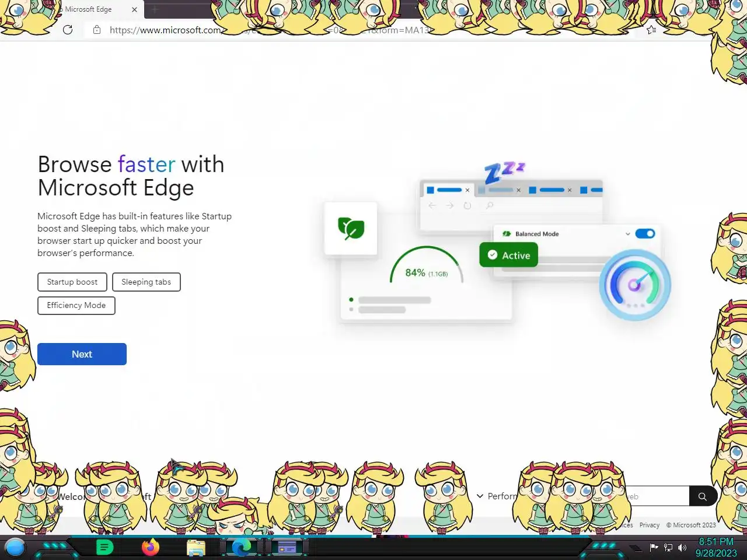Reload the page with the refresh icon
Image resolution: width=747 pixels, height=560 pixels.
[68, 30]
